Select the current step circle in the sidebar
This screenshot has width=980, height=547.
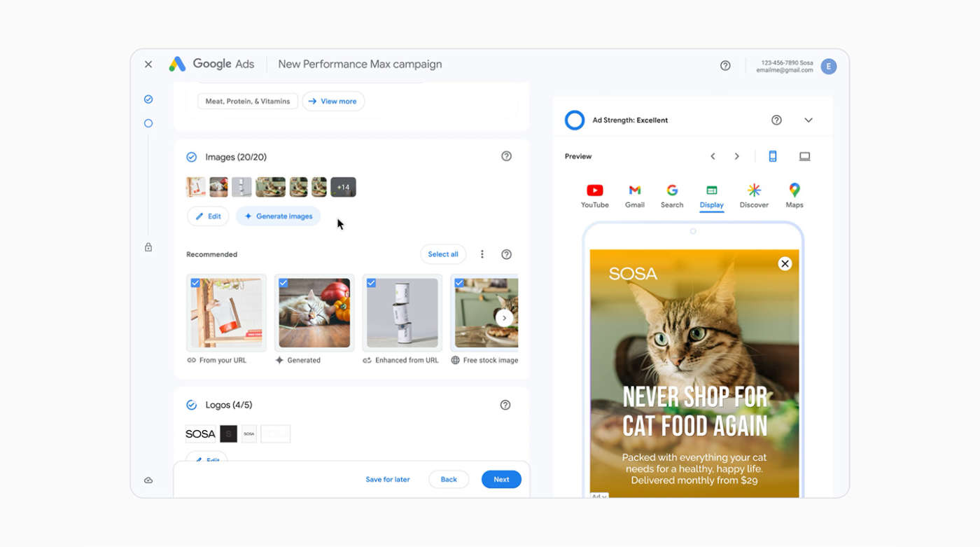point(148,123)
